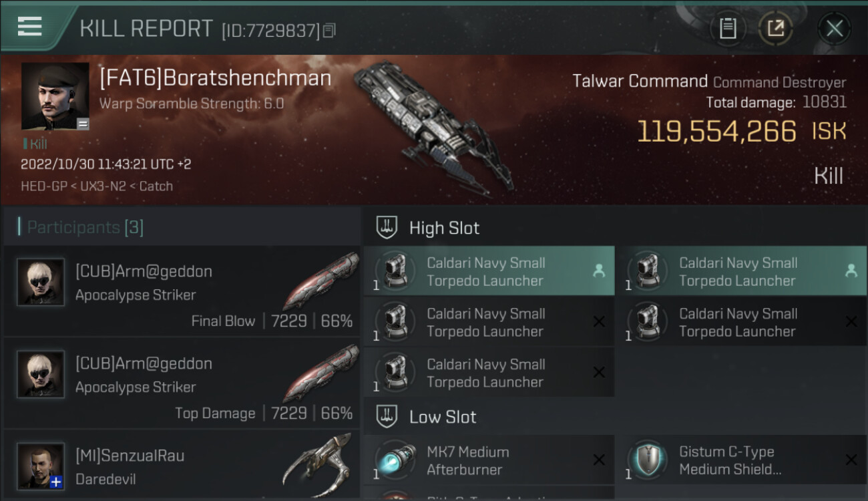The height and width of the screenshot is (501, 868).
Task: Select the MK7 Medium Afterburner module
Action: click(488, 460)
